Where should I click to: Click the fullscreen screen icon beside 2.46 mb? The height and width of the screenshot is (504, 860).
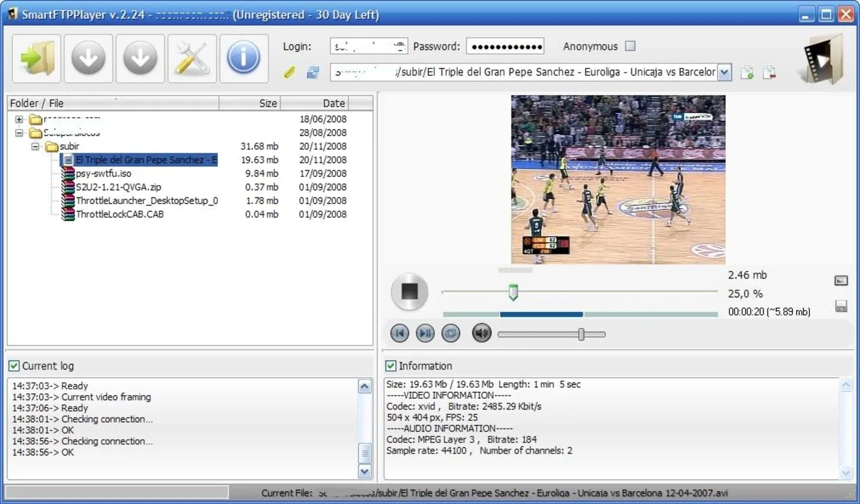(841, 280)
